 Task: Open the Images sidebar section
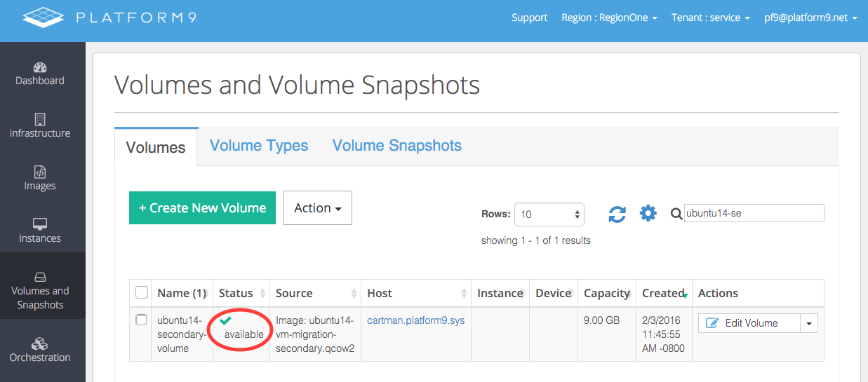click(40, 179)
